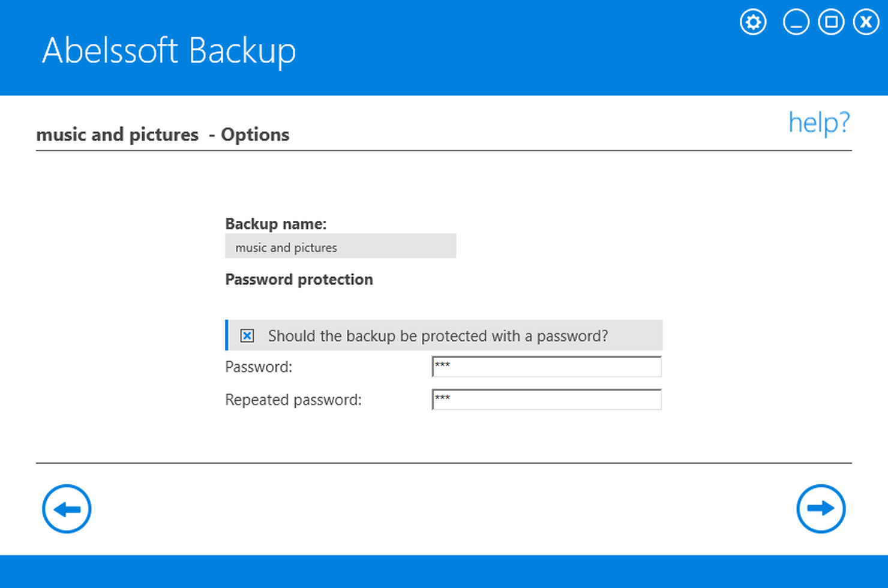Open settings via the gear icon
Screen dimensions: 888x588
click(x=753, y=23)
